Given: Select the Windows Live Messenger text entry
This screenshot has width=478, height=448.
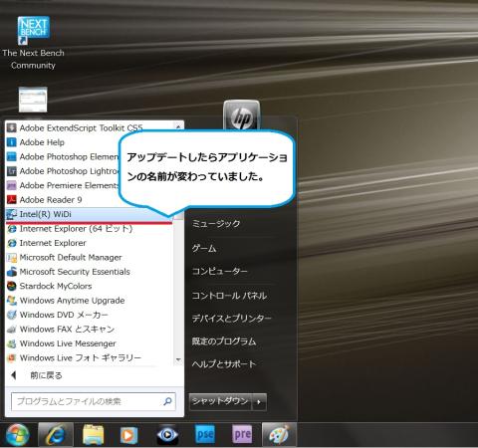Looking at the screenshot, I should 68,343.
